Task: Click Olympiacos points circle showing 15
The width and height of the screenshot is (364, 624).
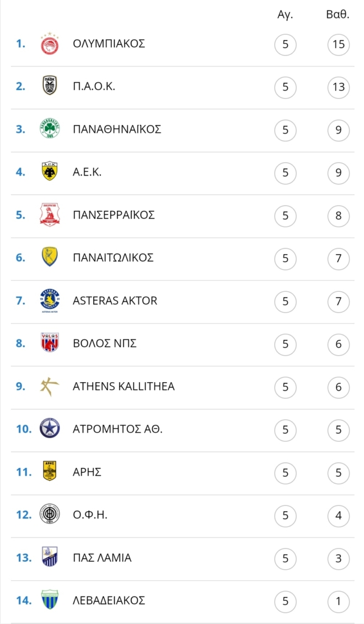Action: (338, 44)
